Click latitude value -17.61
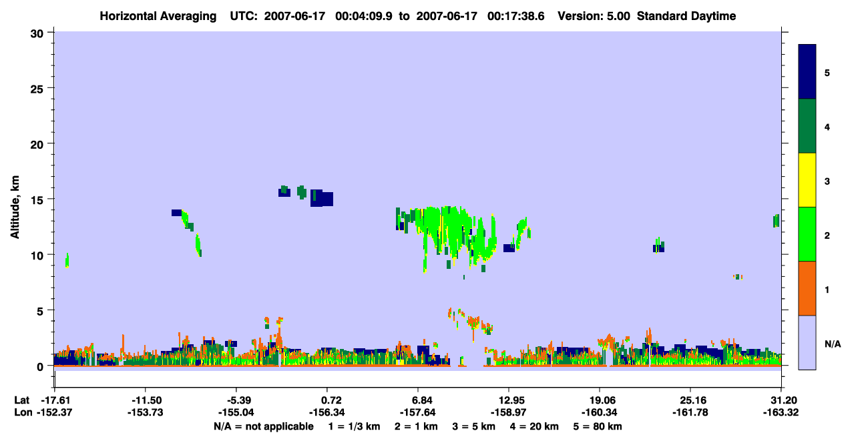This screenshot has height=445, width=868. tap(55, 400)
